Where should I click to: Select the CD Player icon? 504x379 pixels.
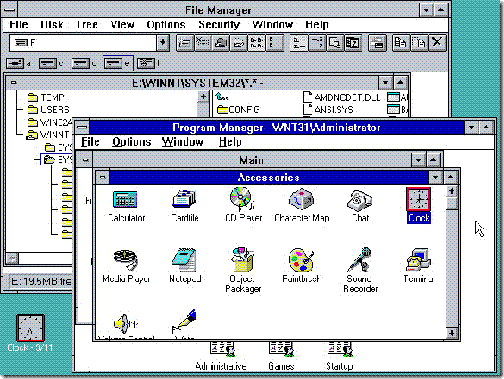pyautogui.click(x=242, y=199)
